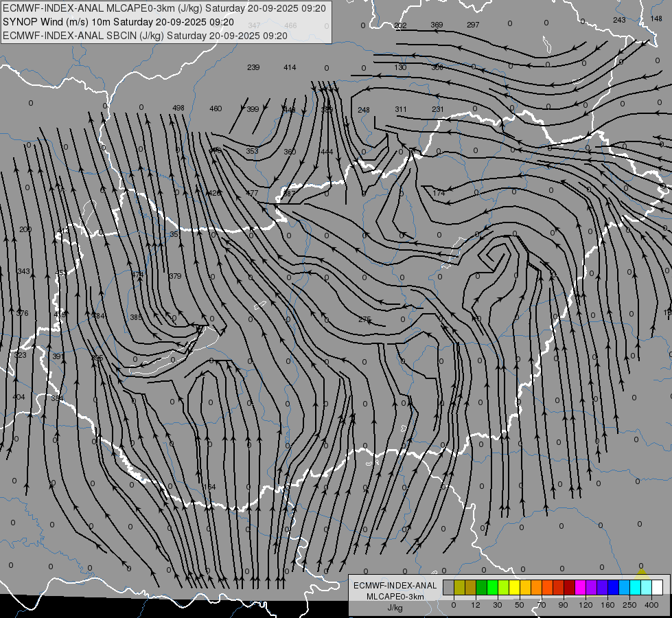Click the map value 323
Viewport: 672px width, 618px height.
click(20, 355)
